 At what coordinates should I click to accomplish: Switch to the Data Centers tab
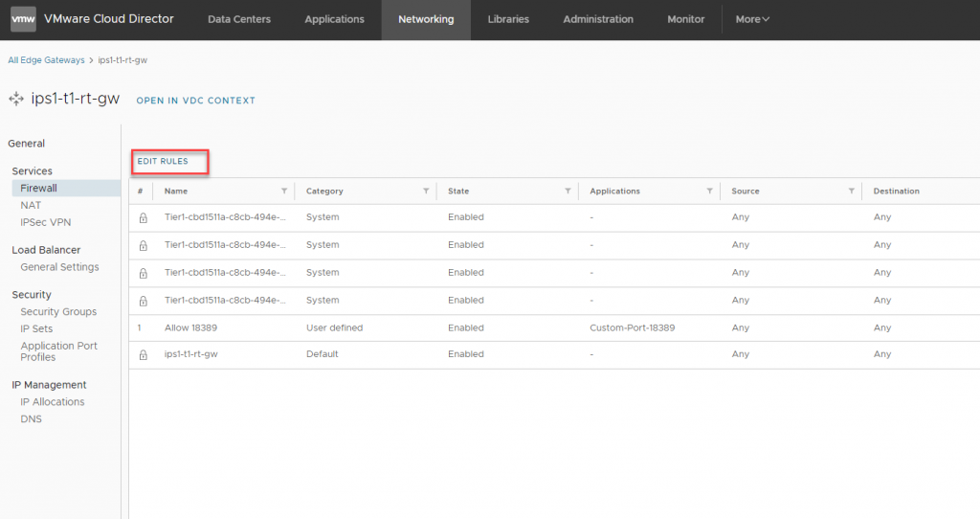coord(238,19)
